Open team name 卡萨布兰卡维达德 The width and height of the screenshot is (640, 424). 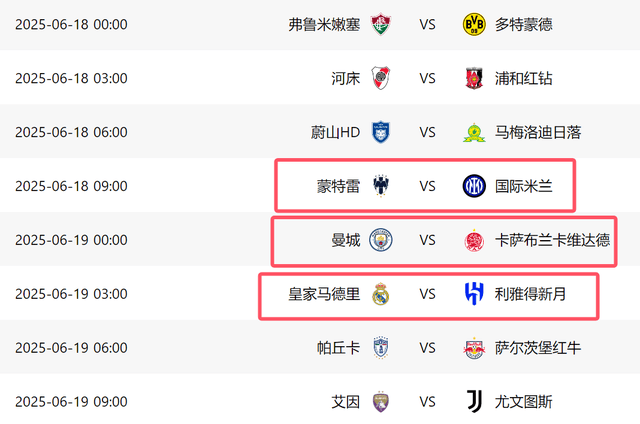pyautogui.click(x=552, y=240)
